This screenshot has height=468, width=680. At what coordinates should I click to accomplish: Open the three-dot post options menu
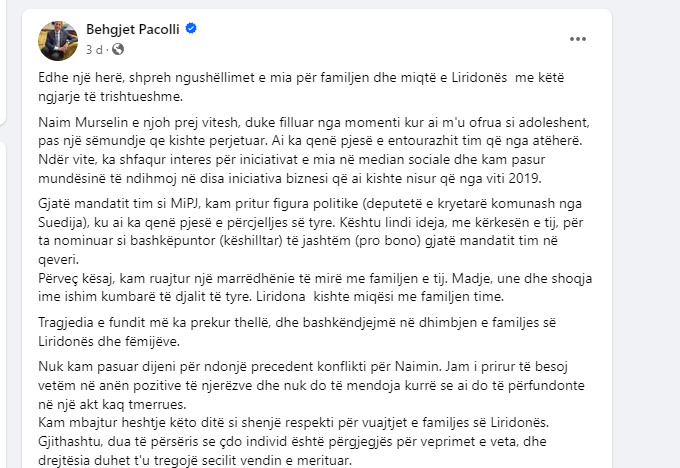coord(578,39)
